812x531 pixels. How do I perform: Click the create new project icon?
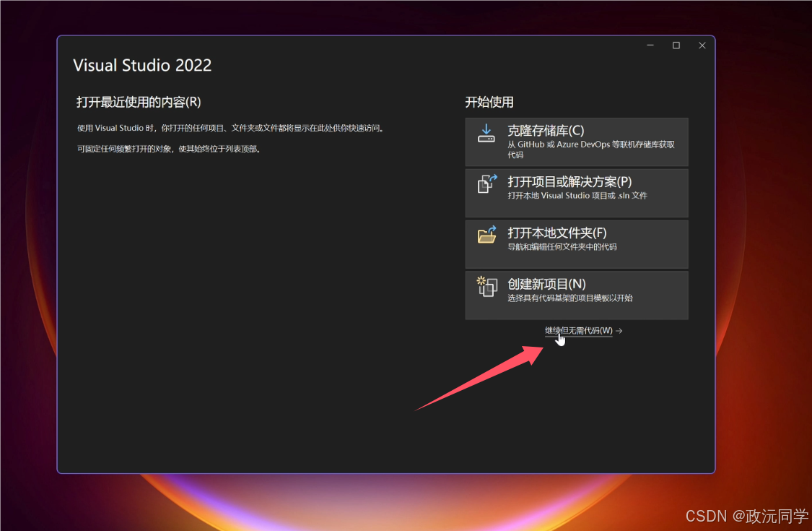486,286
